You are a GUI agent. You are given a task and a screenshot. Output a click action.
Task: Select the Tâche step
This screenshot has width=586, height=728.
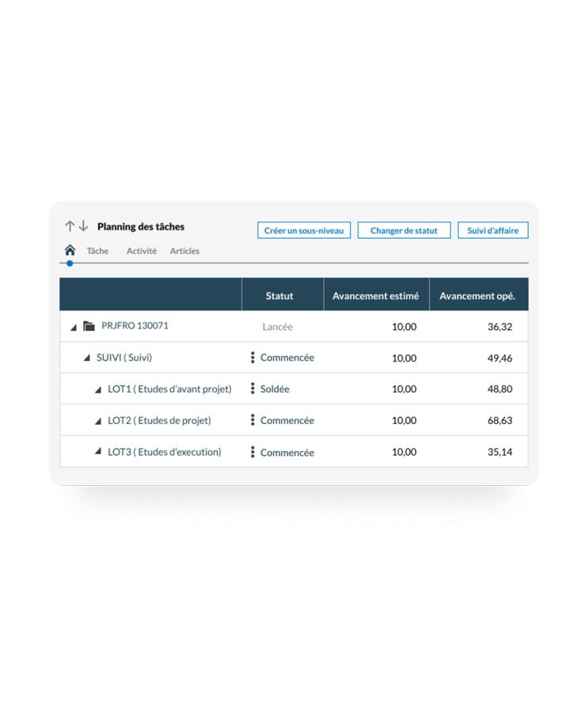(97, 251)
